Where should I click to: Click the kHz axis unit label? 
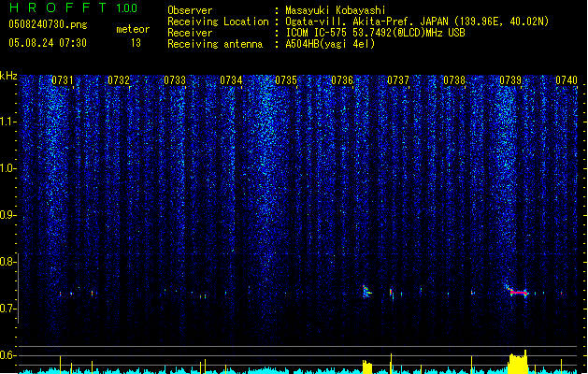(8, 76)
